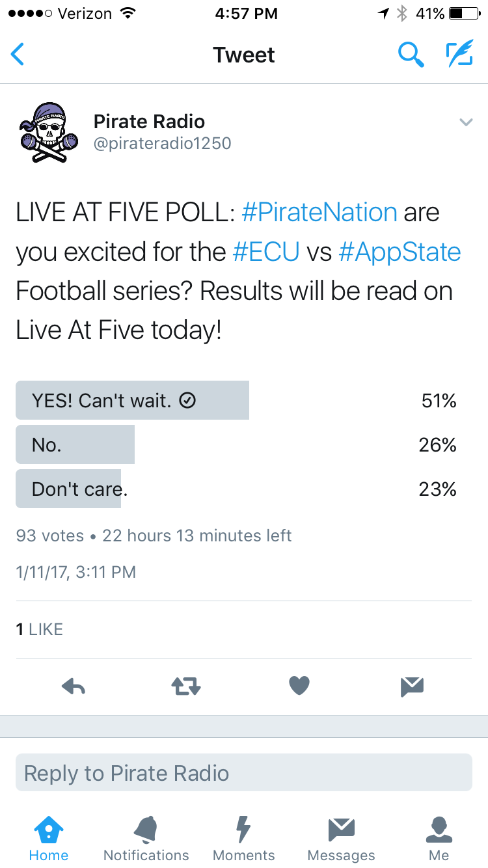Select the "No." poll option

pos(75,445)
